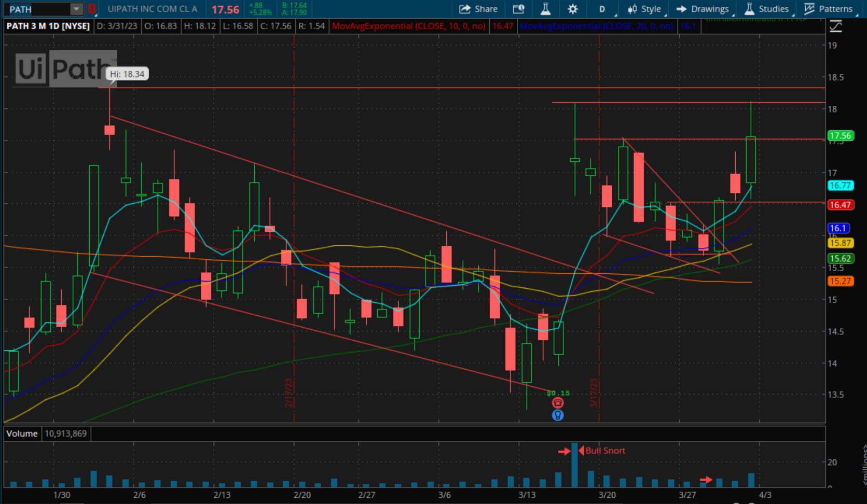This screenshot has height=504, width=867.
Task: Select the red MovAvgExponential (CLOSE, 10) study label
Action: [x=409, y=26]
